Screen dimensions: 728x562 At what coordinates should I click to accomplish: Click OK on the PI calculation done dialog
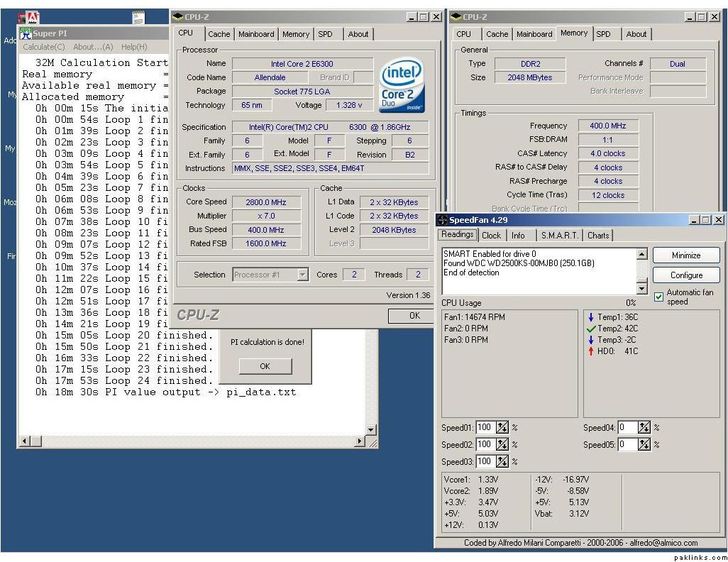265,366
